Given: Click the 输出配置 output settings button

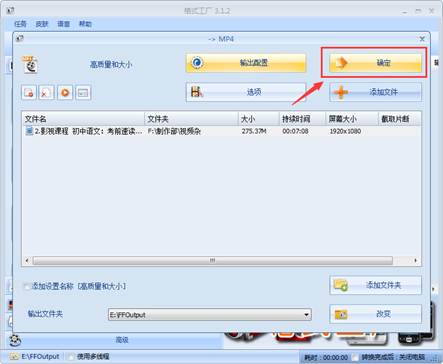Looking at the screenshot, I should [246, 63].
